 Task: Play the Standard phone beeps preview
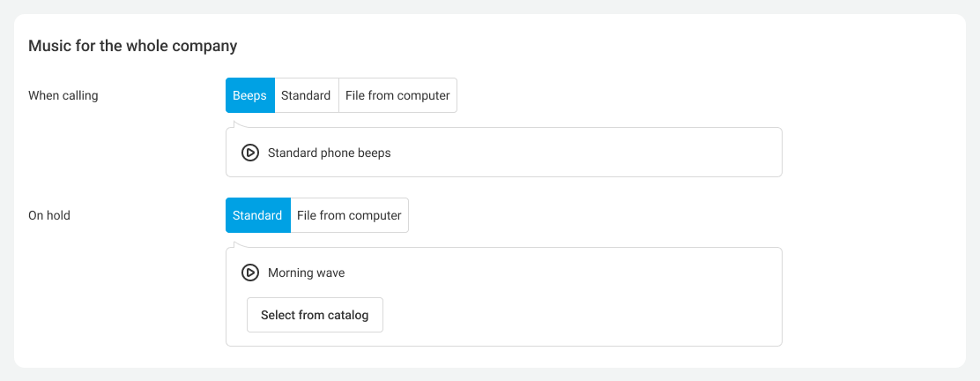click(250, 153)
